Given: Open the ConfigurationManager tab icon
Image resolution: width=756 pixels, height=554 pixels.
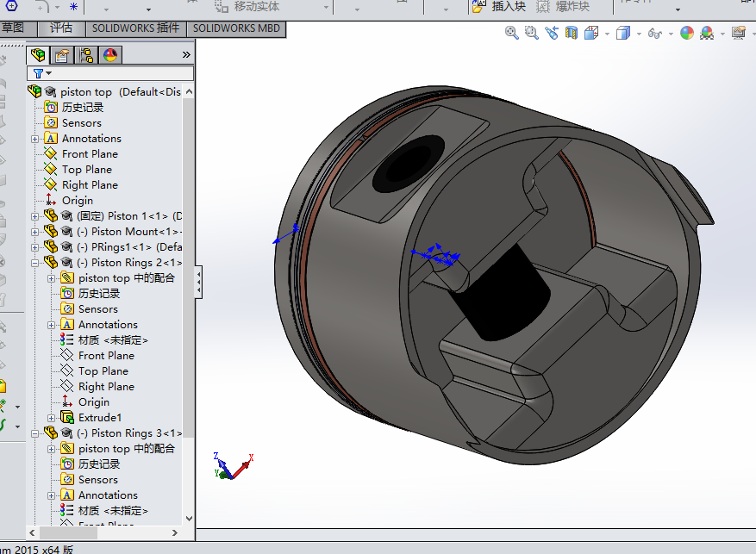Looking at the screenshot, I should click(x=86, y=55).
